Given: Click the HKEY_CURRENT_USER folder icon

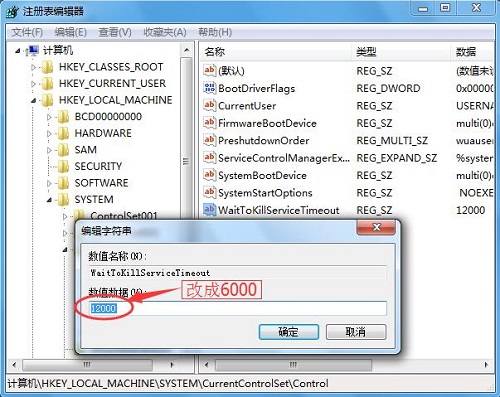Looking at the screenshot, I should (x=47, y=83).
